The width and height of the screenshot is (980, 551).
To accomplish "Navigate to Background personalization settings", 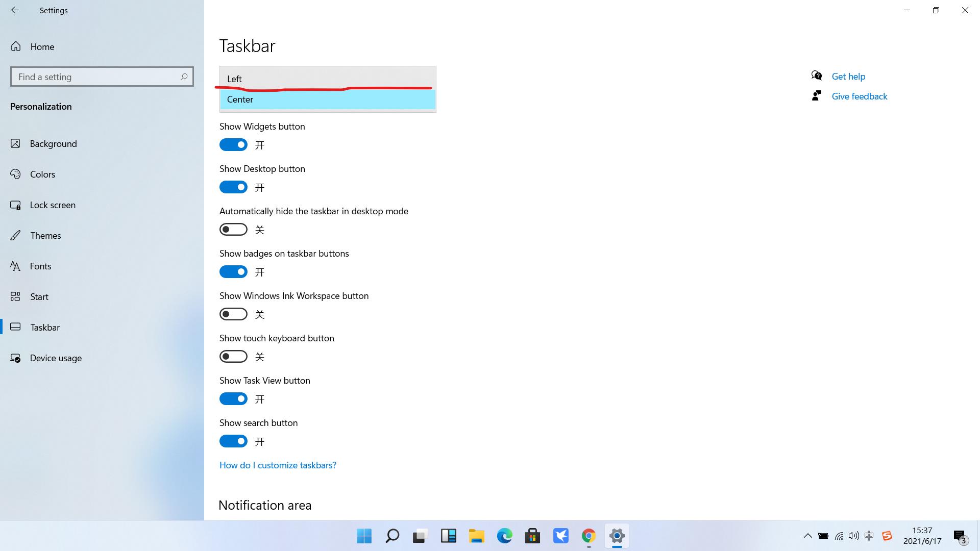I will [x=53, y=143].
